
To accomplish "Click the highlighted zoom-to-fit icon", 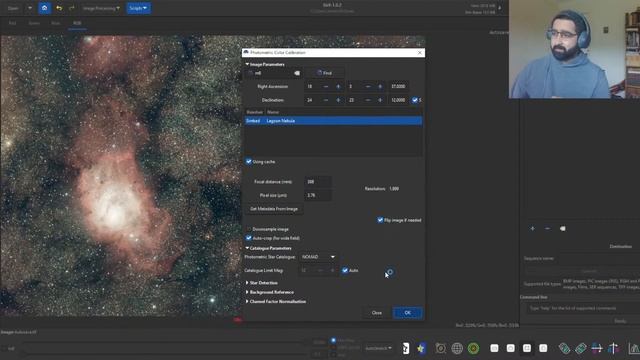I will pos(527,348).
